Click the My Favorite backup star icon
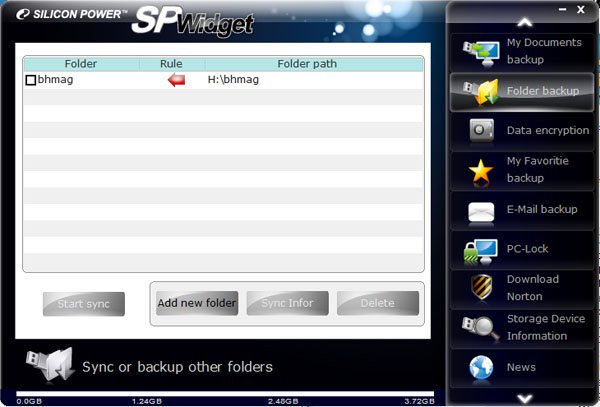This screenshot has height=407, width=600. (481, 170)
